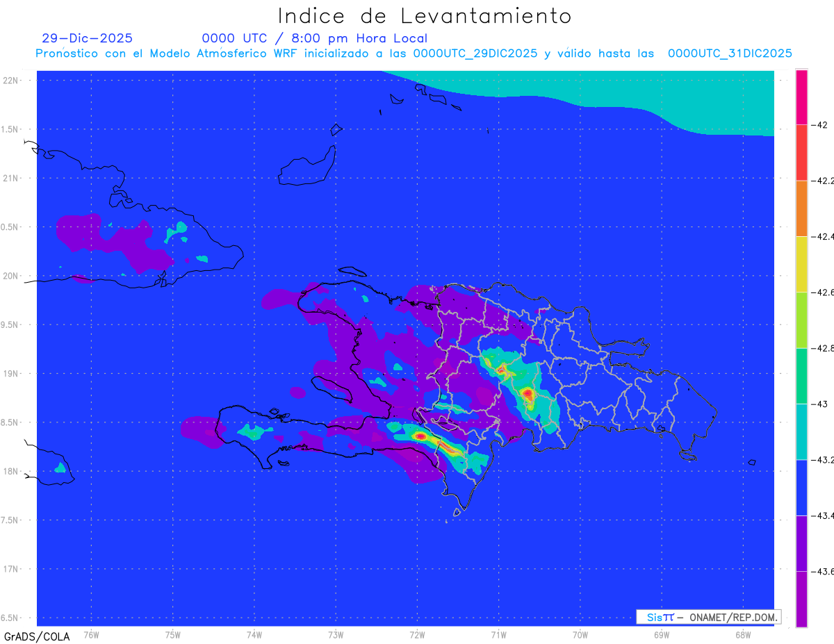Click the '-43.6' color bar value
Screen dimensions: 834x644
[x=824, y=571]
